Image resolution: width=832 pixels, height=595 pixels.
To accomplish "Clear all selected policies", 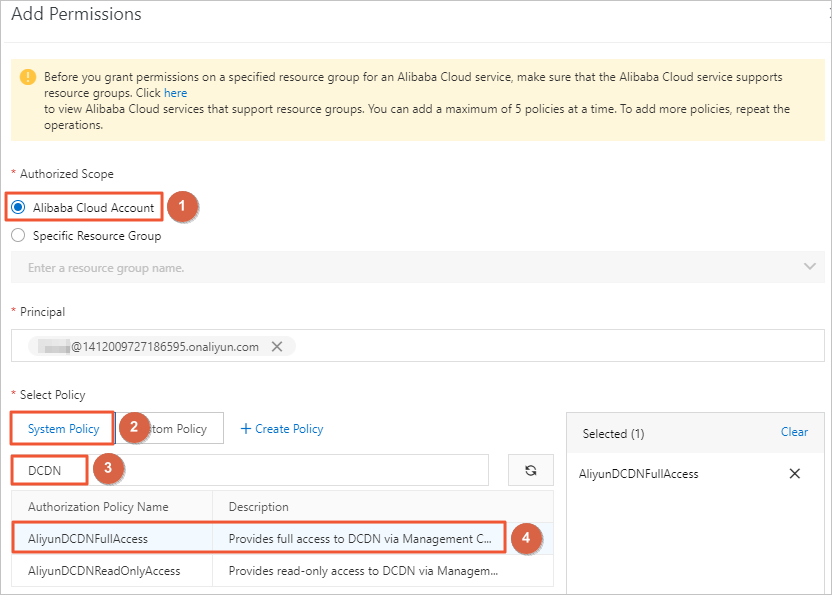I will 794,432.
